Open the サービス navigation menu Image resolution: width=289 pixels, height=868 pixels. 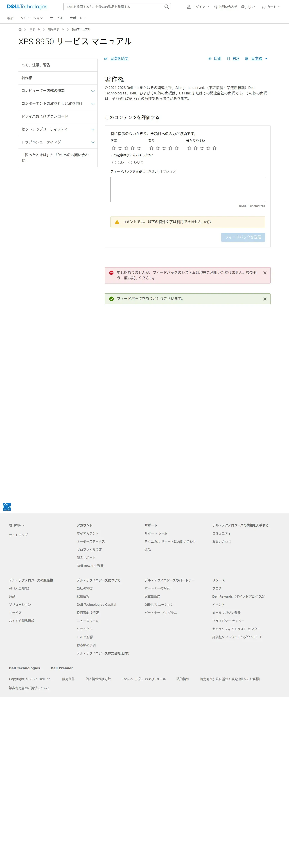point(56,18)
